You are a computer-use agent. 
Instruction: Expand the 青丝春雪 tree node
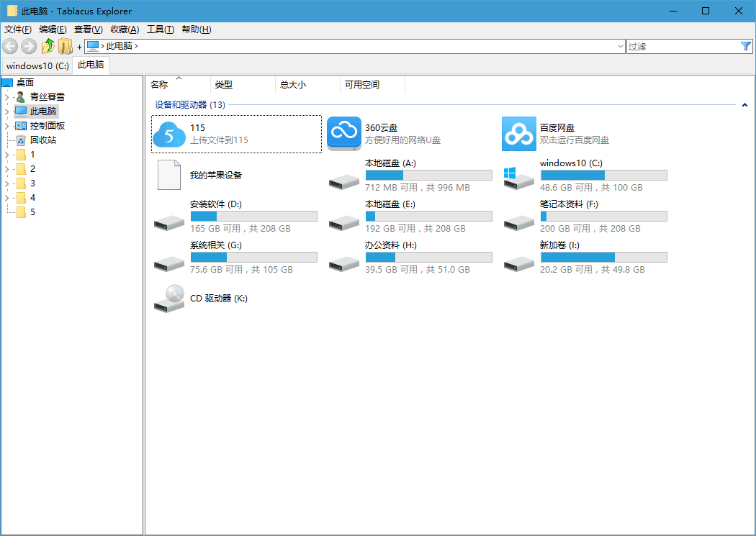(x=6, y=97)
